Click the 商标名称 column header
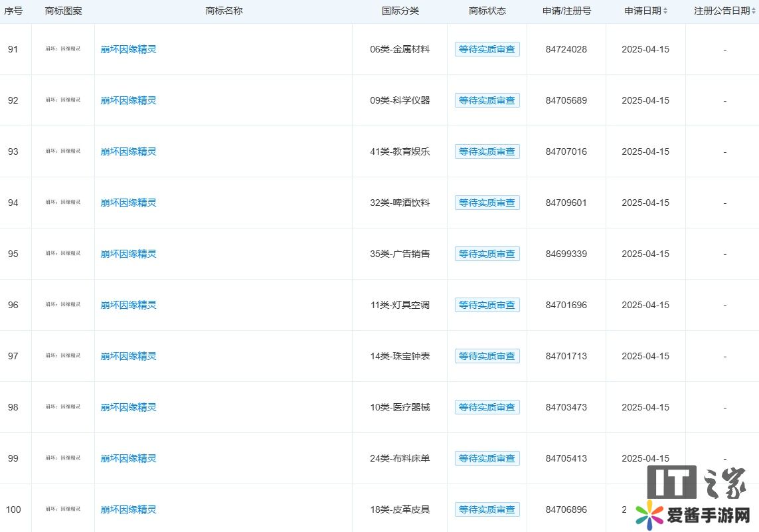Screen dimensions: 759x532 coord(224,11)
